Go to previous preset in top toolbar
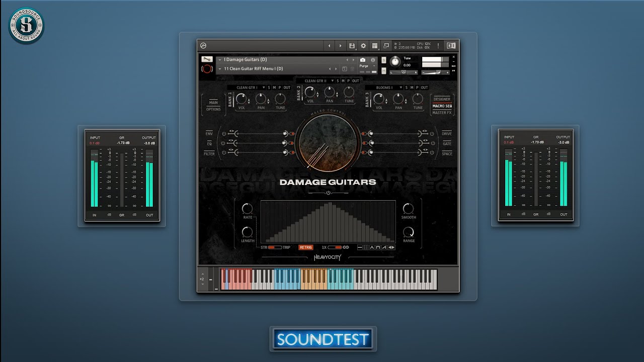This screenshot has width=644, height=362. [x=330, y=46]
